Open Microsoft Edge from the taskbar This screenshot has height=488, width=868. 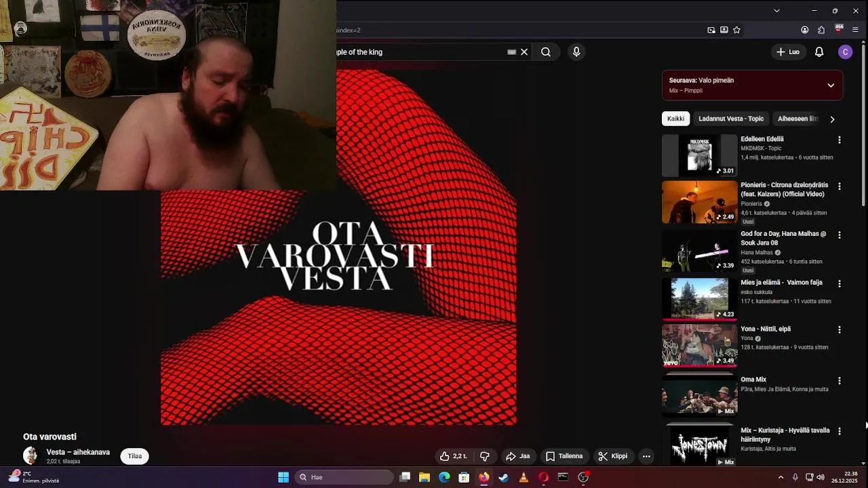click(444, 477)
